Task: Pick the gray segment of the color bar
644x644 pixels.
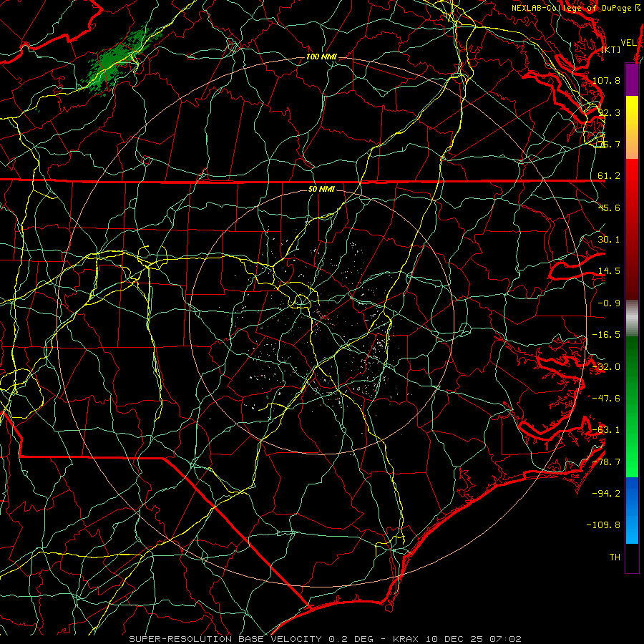Action: pos(632,318)
